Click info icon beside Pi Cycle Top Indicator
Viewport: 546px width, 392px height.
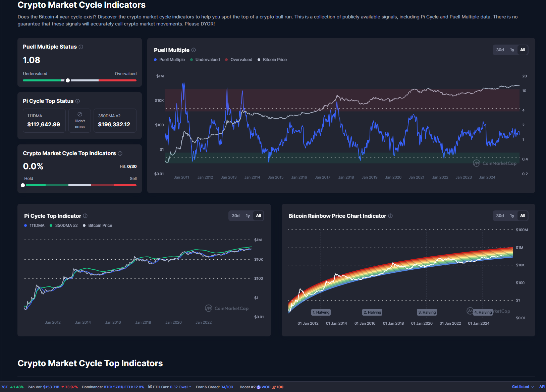tap(85, 216)
